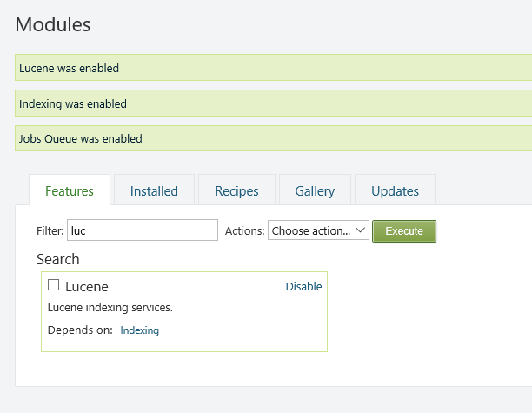Click the Modules page heading
Screen dimensions: 532x413
[53, 24]
